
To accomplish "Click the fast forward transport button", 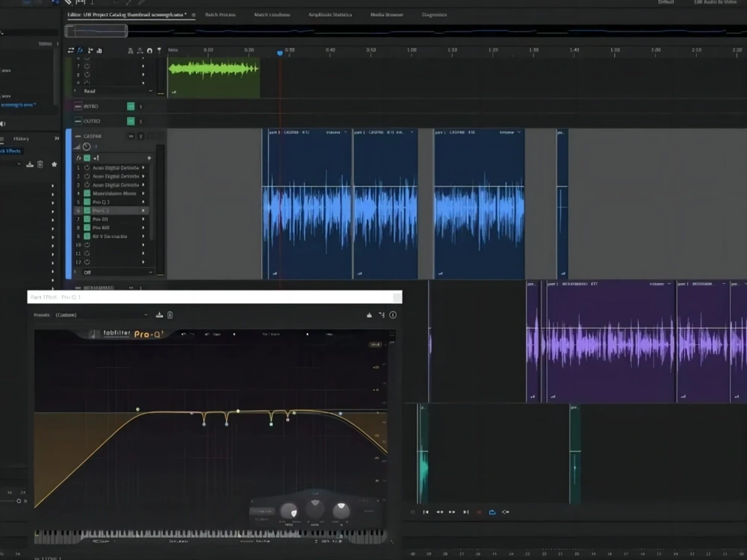I will pos(452,512).
